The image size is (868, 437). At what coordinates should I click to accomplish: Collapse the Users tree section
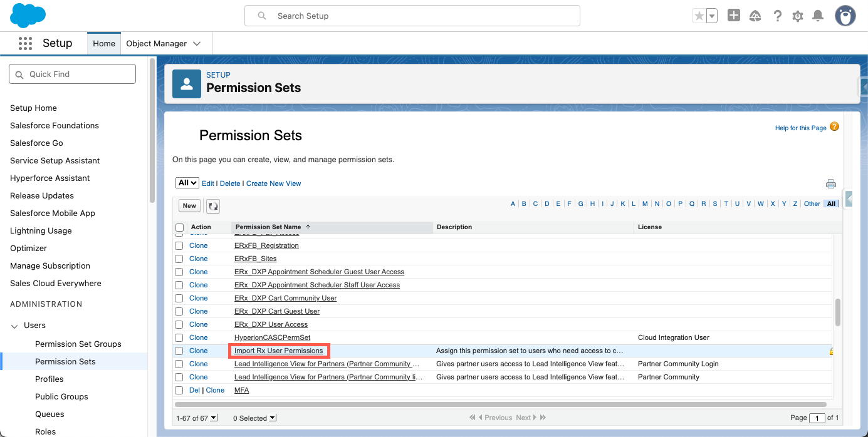point(14,326)
